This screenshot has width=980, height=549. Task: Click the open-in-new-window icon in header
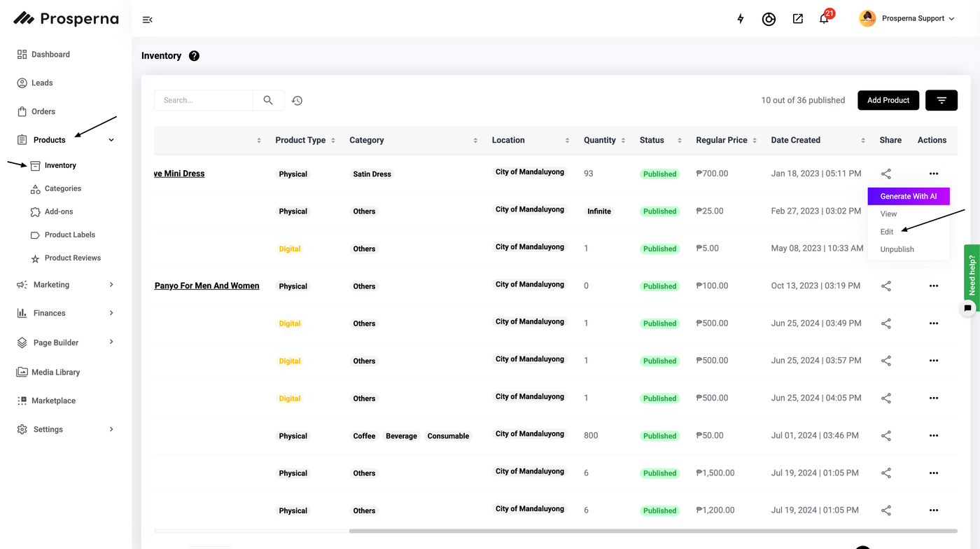(797, 19)
